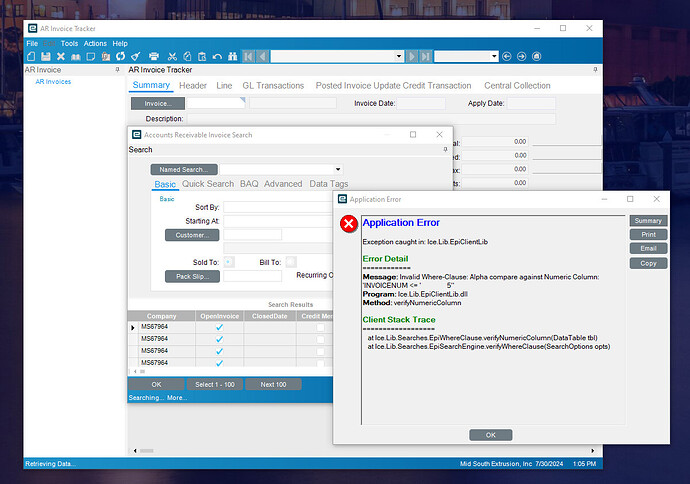The width and height of the screenshot is (690, 484).
Task: Click the Refresh icon in the toolbar
Action: point(120,56)
